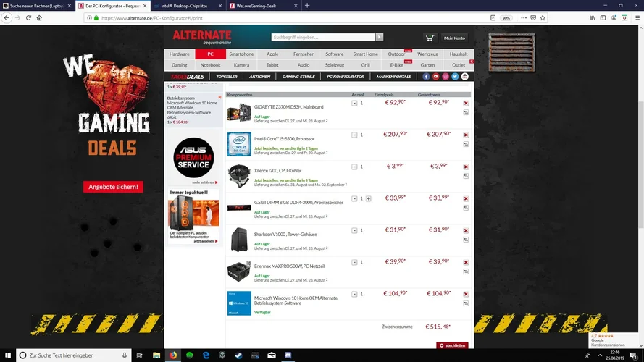Screen dimensions: 644x362
Task: Click swap icon for Enermax power supply
Action: 466,271
